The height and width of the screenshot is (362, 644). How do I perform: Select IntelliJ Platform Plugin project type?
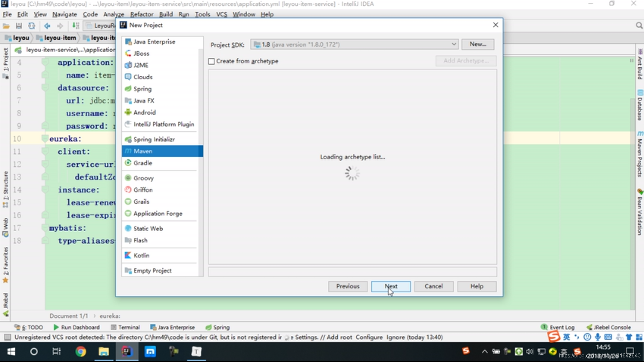coord(162,124)
